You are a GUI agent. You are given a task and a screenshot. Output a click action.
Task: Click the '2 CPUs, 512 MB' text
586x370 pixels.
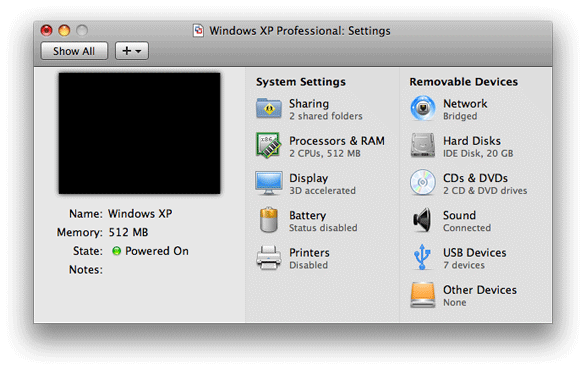[325, 154]
